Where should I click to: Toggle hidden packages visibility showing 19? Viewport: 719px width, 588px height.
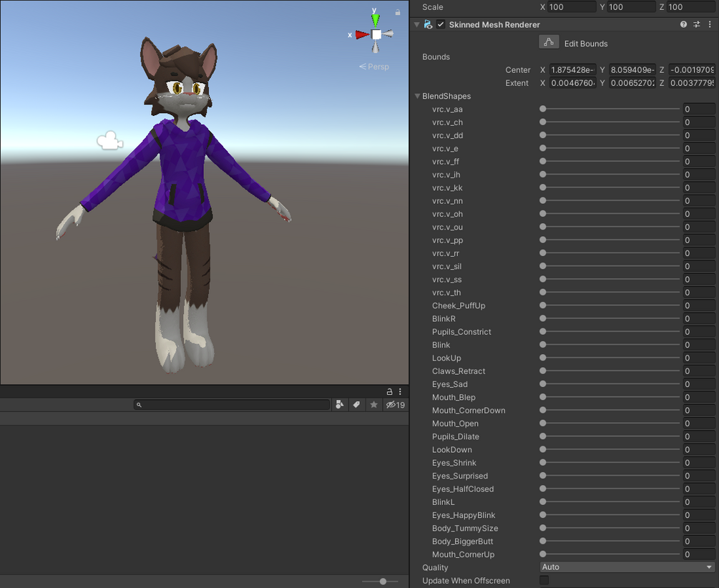coord(395,405)
